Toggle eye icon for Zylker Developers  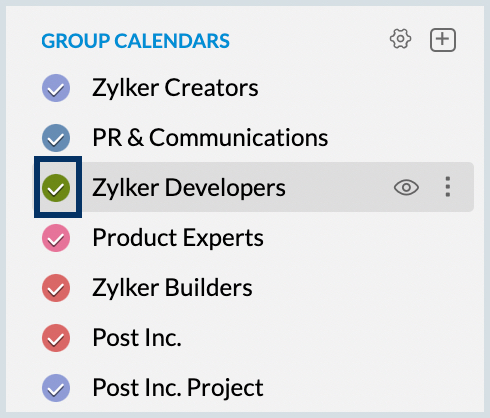coord(406,187)
